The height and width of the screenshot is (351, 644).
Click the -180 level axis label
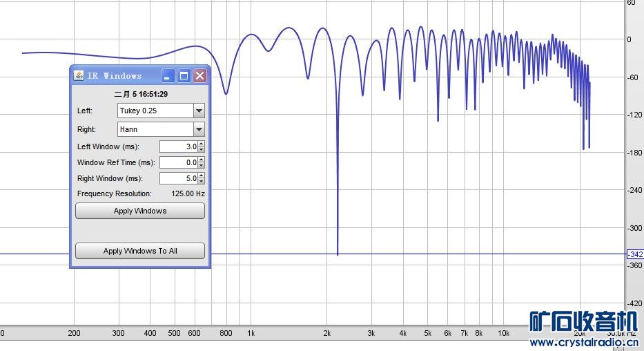(x=634, y=153)
